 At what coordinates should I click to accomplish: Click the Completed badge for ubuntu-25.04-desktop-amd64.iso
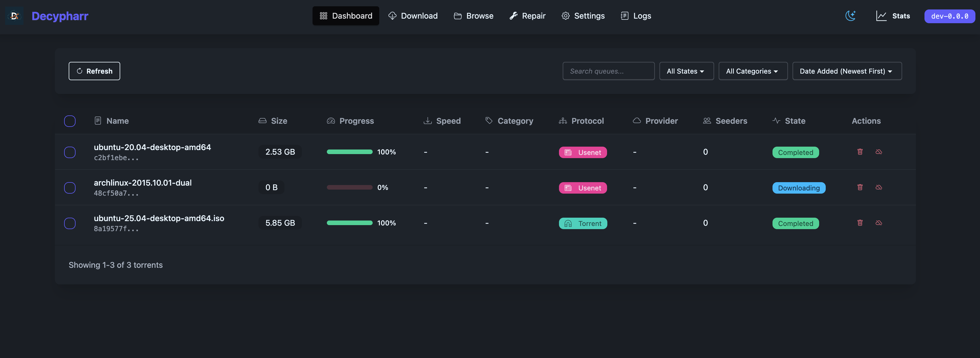coord(795,223)
